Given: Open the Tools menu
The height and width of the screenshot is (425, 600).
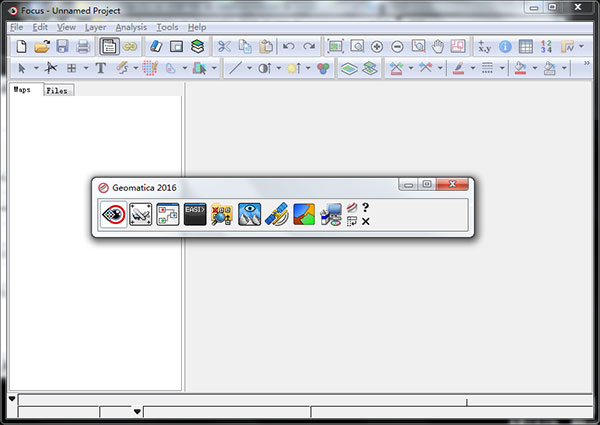Looking at the screenshot, I should pyautogui.click(x=167, y=28).
